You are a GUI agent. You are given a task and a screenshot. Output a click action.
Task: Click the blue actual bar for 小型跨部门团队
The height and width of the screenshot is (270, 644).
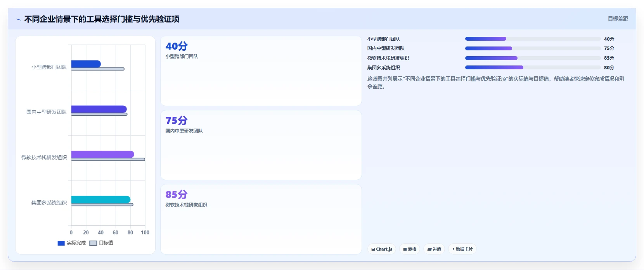click(x=86, y=64)
